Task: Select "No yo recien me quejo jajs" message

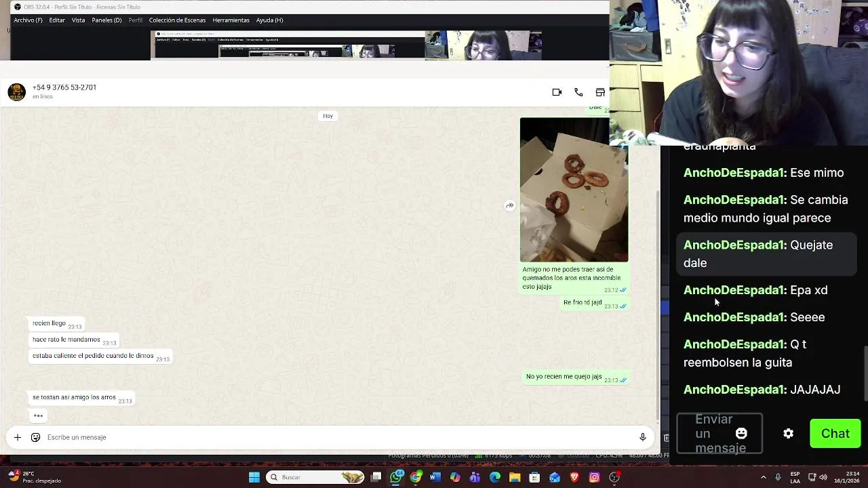Action: pos(576,377)
